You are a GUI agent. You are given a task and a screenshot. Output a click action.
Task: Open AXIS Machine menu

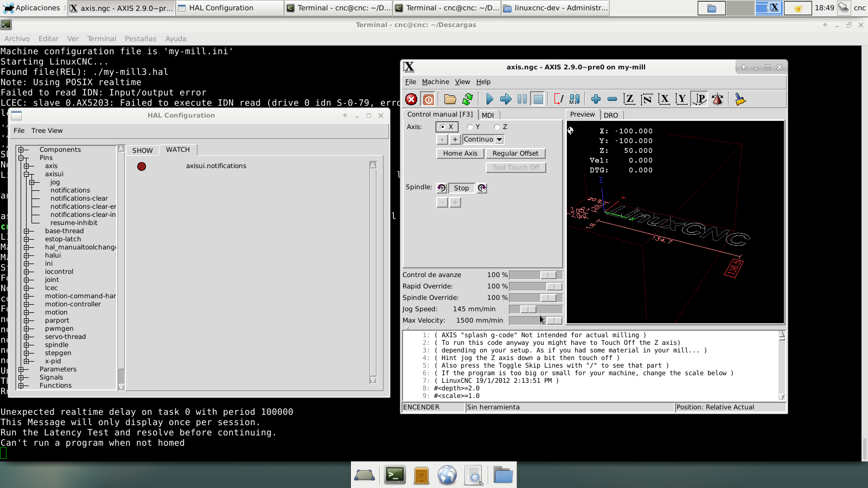436,82
